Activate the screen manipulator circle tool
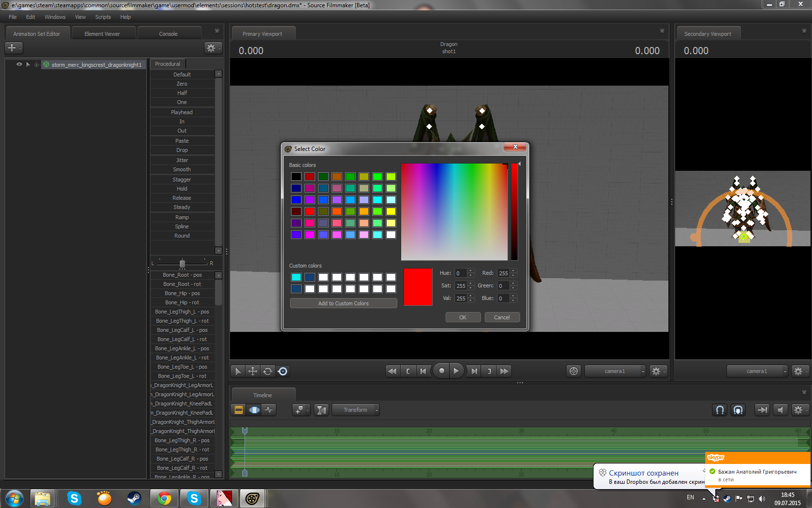 click(x=283, y=371)
